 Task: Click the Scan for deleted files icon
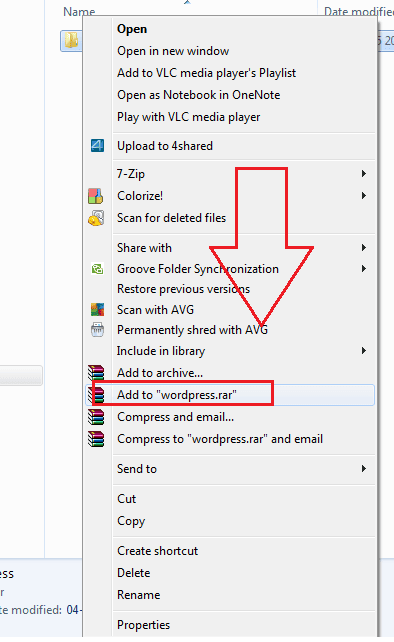point(96,218)
